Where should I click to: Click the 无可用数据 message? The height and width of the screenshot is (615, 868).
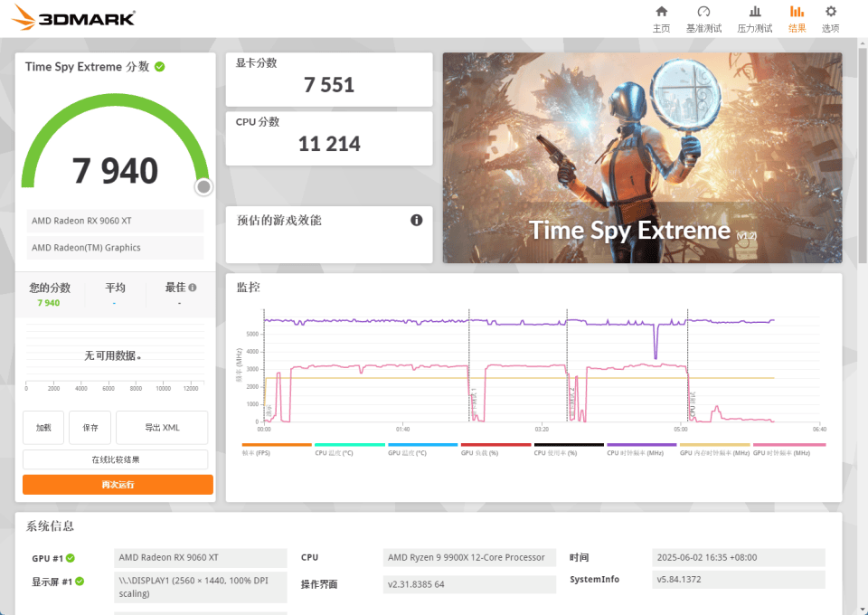pyautogui.click(x=112, y=355)
